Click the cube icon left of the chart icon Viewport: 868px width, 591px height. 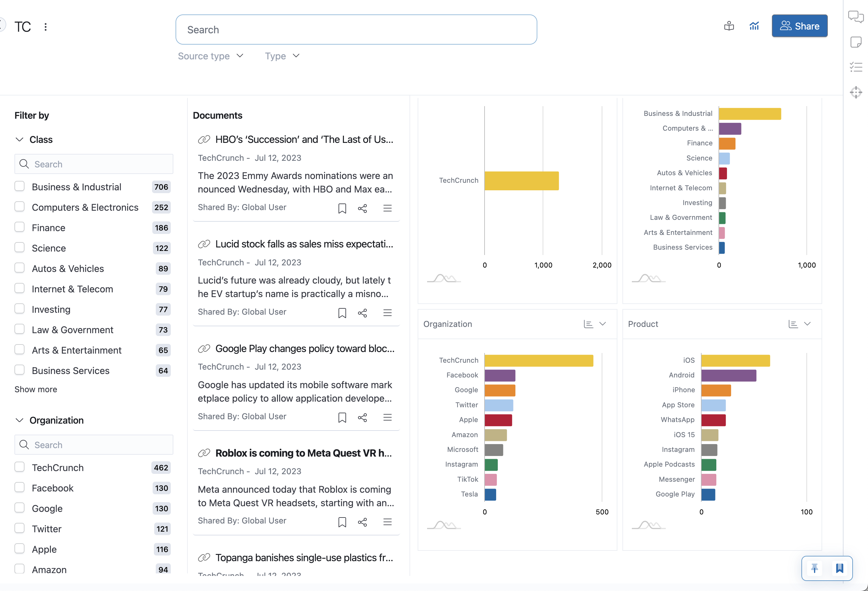pyautogui.click(x=729, y=26)
